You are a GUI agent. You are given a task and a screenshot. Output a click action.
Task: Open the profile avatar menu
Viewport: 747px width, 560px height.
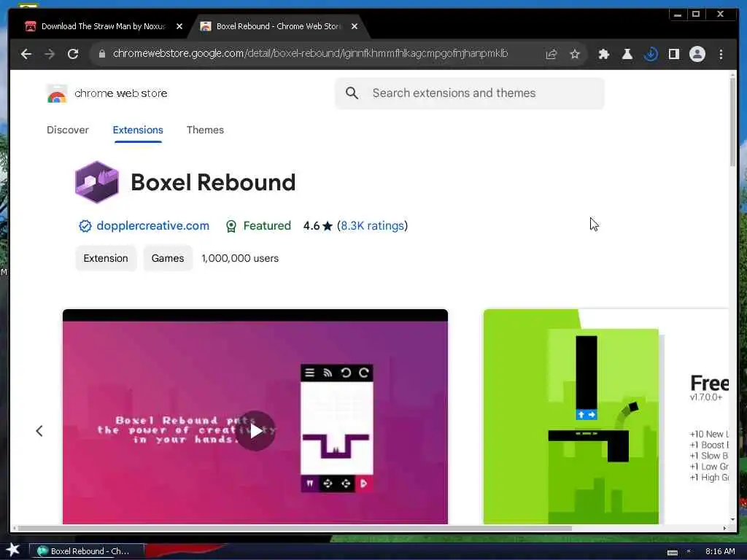697,54
